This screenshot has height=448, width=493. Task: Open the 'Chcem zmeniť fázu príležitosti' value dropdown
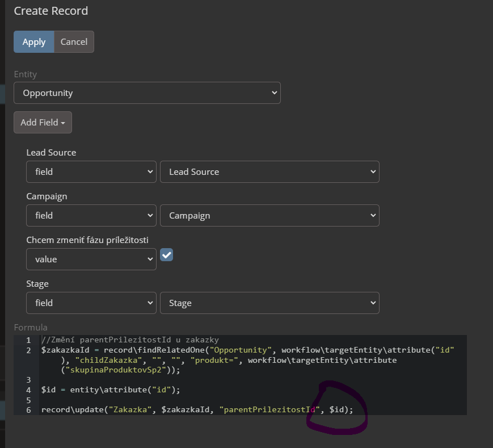click(91, 259)
